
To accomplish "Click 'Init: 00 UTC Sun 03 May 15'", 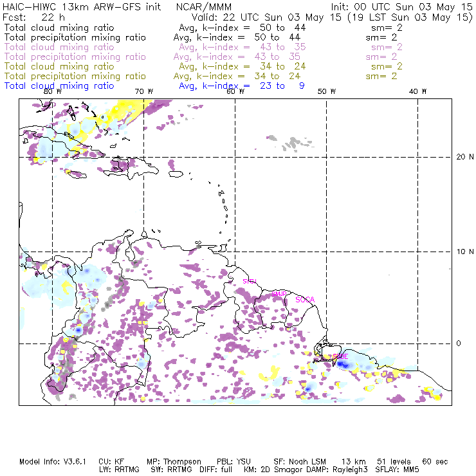I will tap(401, 6).
